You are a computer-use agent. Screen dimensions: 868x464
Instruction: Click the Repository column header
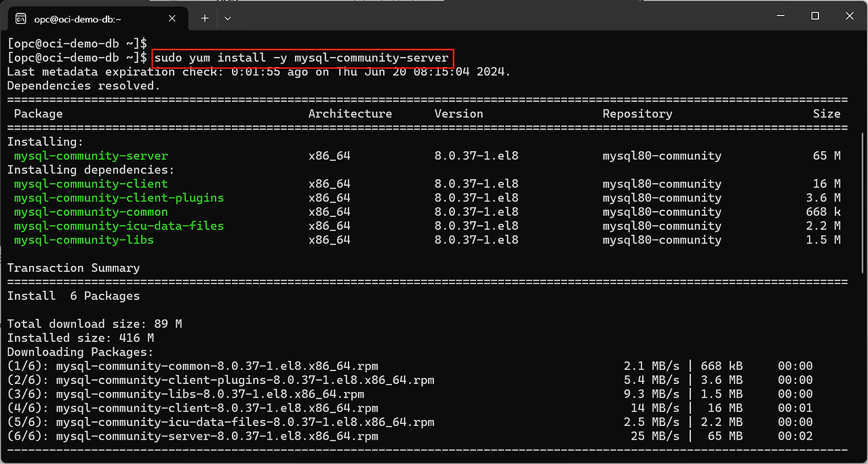[637, 114]
